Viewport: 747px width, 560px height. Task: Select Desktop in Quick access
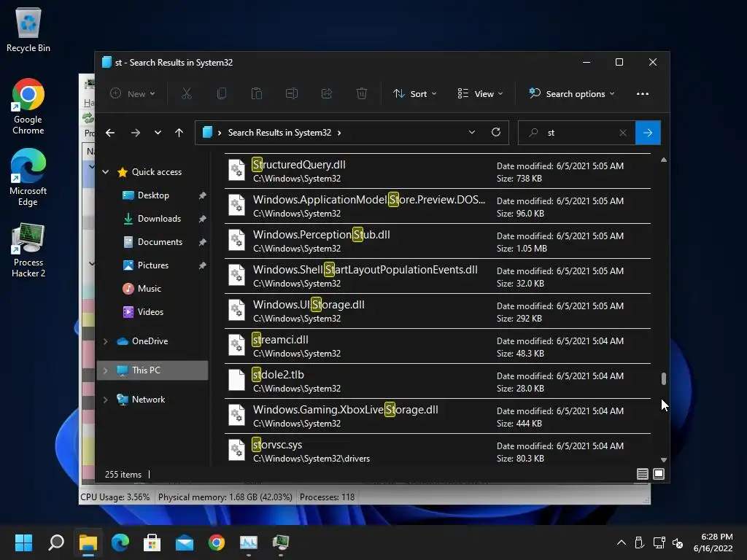(x=153, y=195)
